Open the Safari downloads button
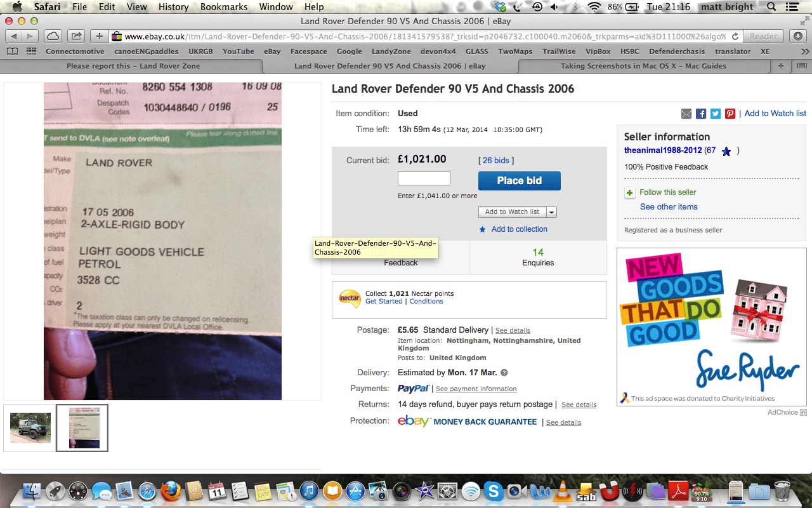812x508 pixels. tap(799, 36)
